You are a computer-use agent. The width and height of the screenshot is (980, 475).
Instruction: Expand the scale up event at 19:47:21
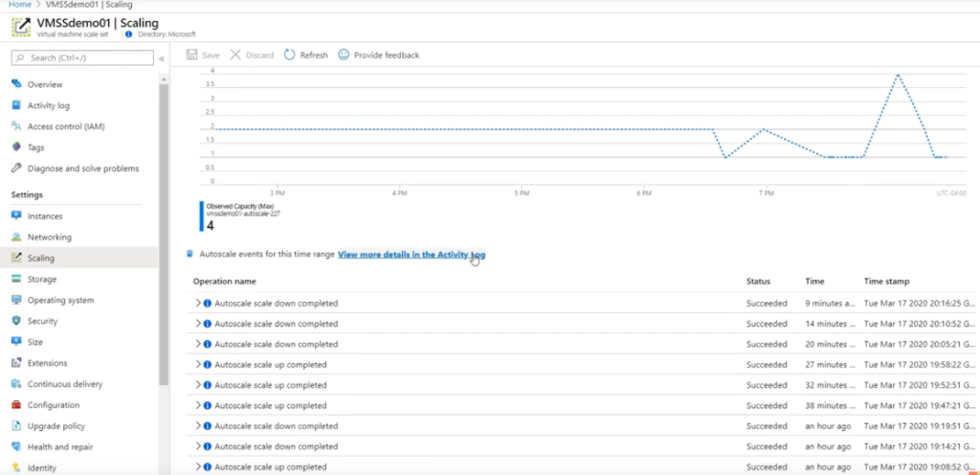coord(198,405)
